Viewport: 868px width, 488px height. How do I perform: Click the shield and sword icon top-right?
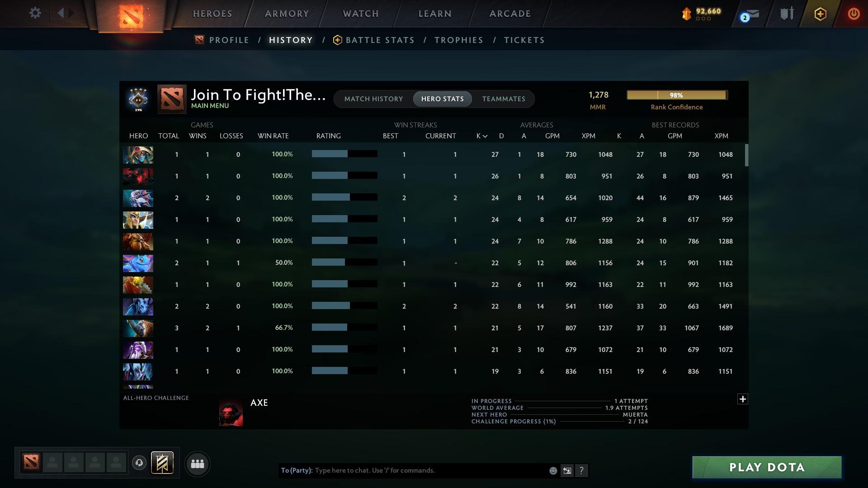(x=786, y=14)
